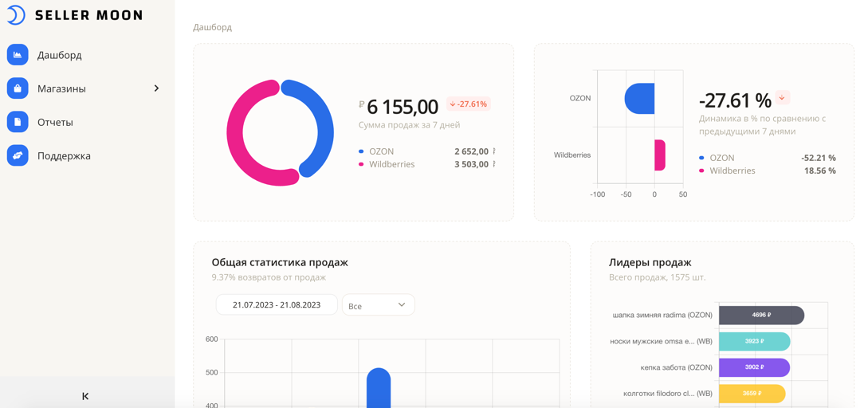
Task: Open Поддержка menu item
Action: [65, 156]
